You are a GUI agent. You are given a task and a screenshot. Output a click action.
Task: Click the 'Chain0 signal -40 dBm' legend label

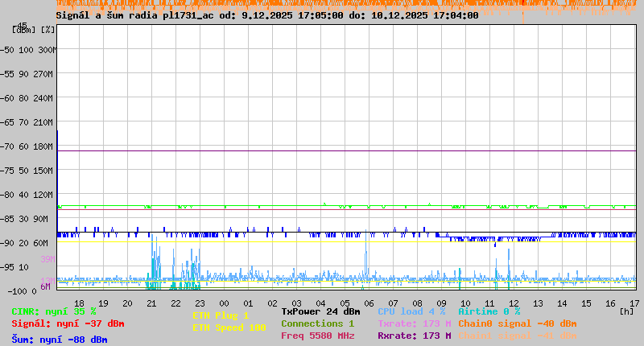point(518,323)
